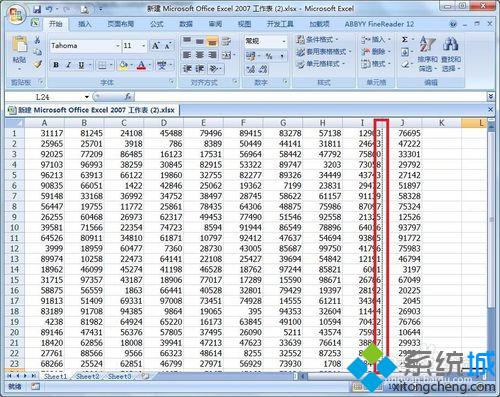The image size is (500, 397).
Task: Click the Fill down icon
Action: (x=405, y=52)
